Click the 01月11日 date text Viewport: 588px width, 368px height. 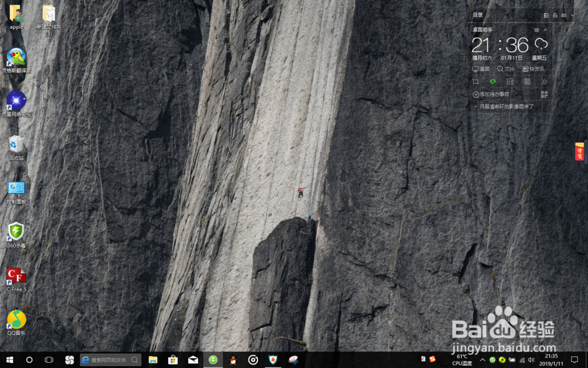click(511, 58)
